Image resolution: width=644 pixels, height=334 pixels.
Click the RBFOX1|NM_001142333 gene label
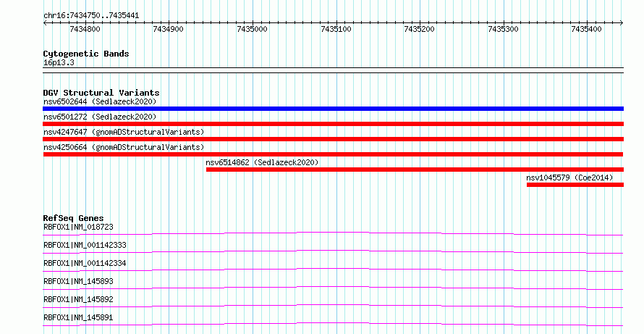[x=85, y=245]
